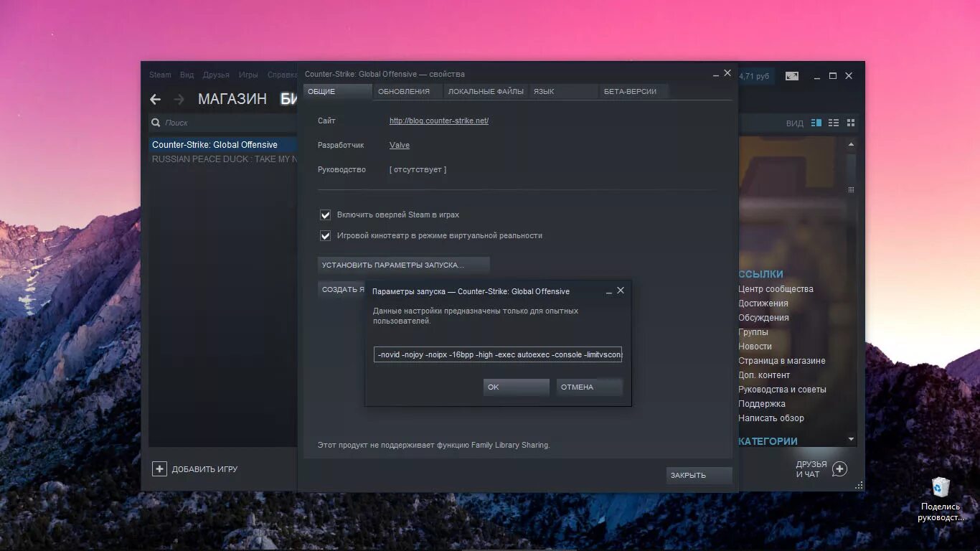Switch library to grid view icon
This screenshot has width=980, height=551.
[852, 123]
